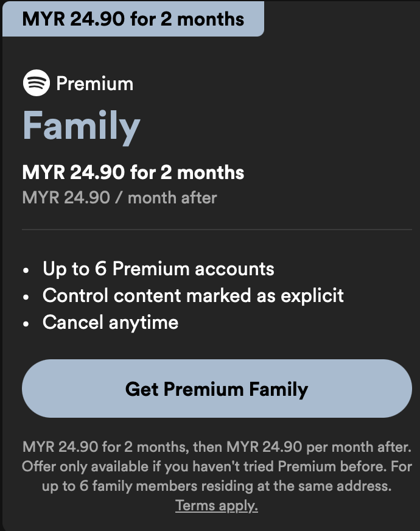Click the bold MYR 24.90 for 2 months price

coord(133,172)
